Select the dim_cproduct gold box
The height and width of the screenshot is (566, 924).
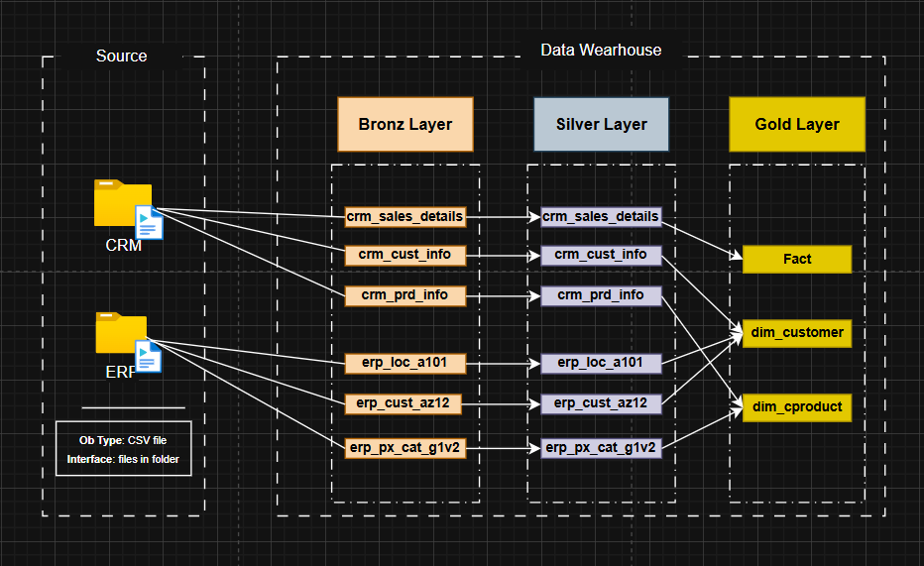[797, 407]
